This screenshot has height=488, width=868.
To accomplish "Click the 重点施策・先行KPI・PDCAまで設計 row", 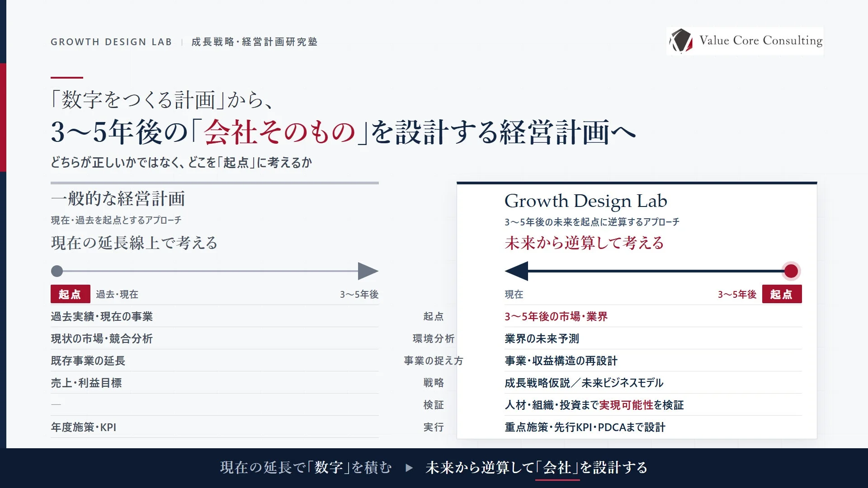I will pos(653,427).
